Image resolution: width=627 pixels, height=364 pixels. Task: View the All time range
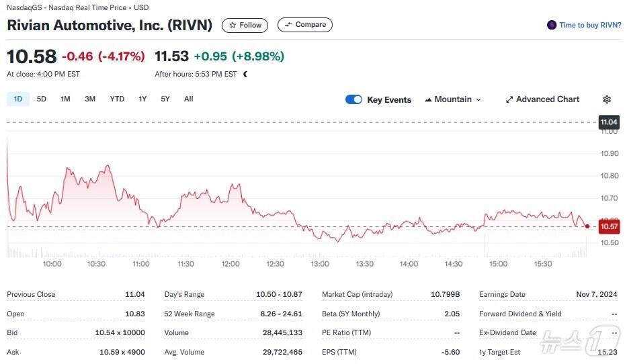tap(188, 99)
